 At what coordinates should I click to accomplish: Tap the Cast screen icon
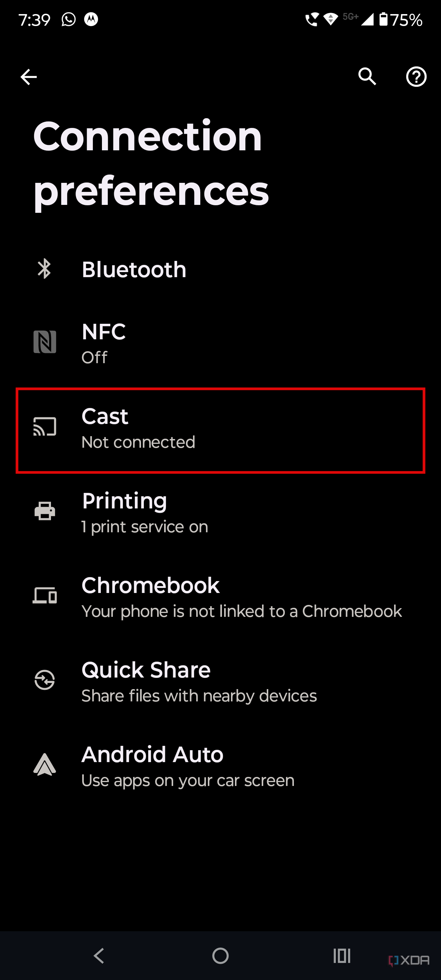click(44, 427)
